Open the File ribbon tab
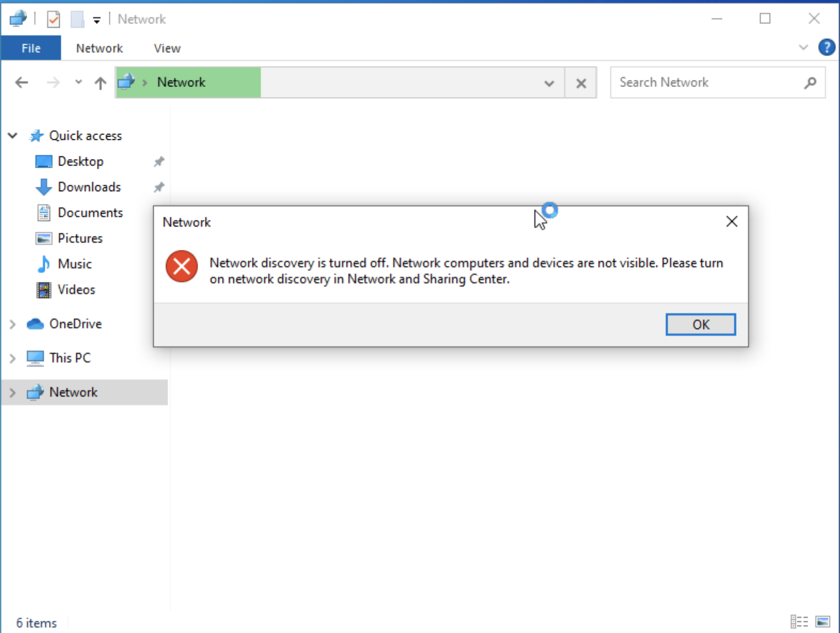This screenshot has width=840, height=633. [31, 49]
